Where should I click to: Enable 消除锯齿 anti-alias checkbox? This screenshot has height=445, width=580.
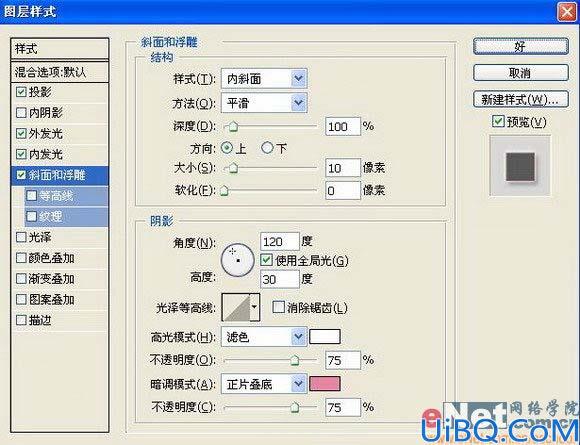click(278, 307)
